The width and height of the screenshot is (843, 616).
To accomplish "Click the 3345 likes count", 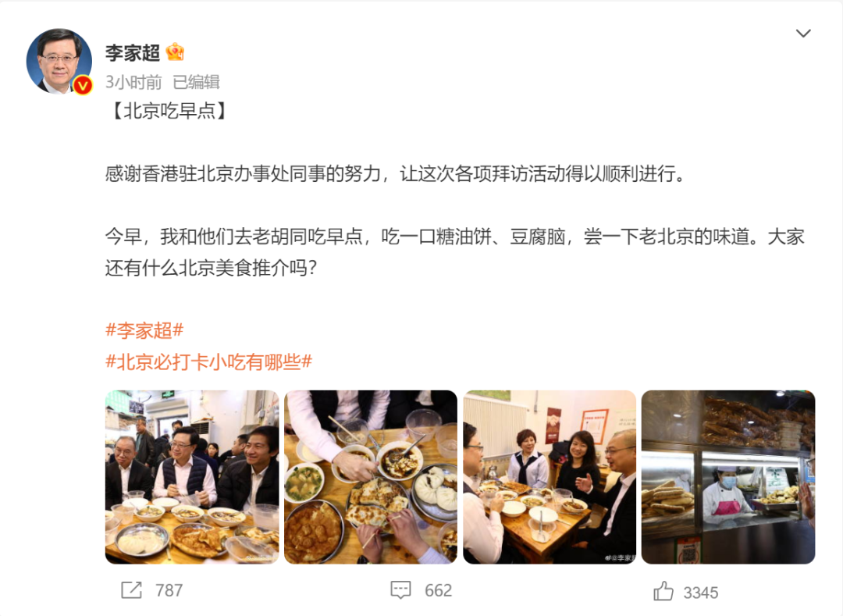I will (x=700, y=593).
